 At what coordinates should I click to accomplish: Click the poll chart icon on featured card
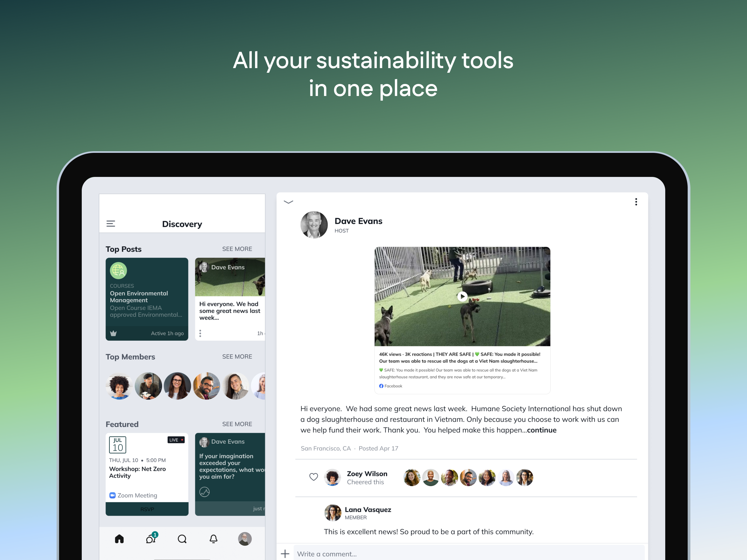coord(205,492)
